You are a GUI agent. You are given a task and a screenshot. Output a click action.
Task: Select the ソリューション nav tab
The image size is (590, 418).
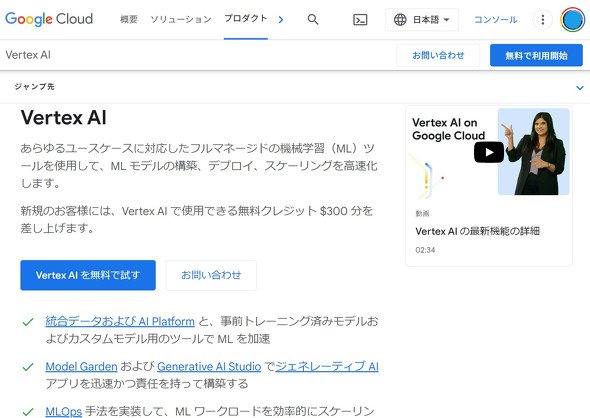tap(181, 19)
